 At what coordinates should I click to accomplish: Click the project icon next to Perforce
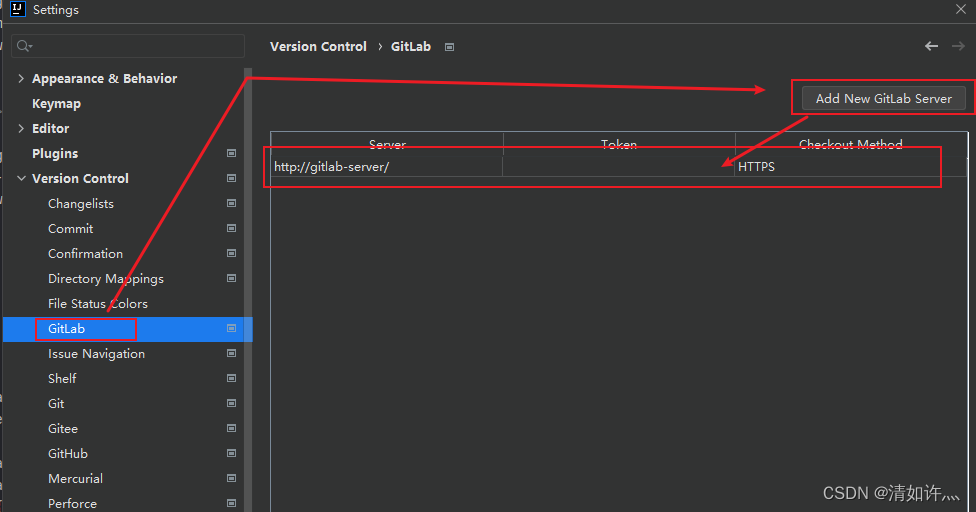(x=232, y=503)
